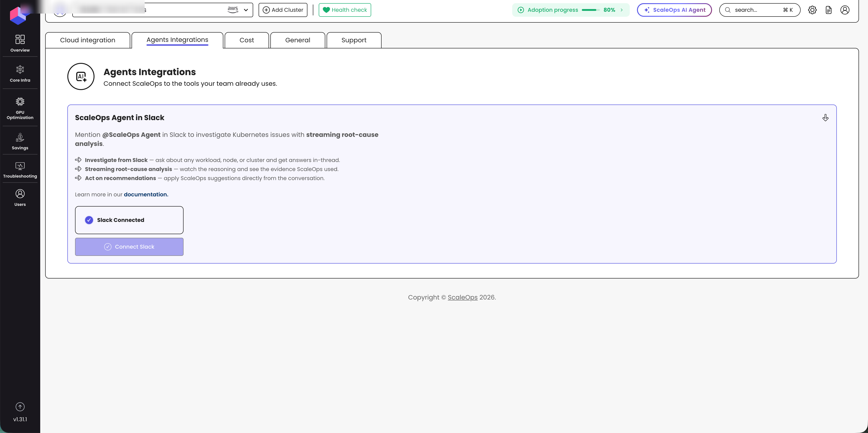Click the Connect Slack button
The height and width of the screenshot is (433, 868).
(129, 247)
